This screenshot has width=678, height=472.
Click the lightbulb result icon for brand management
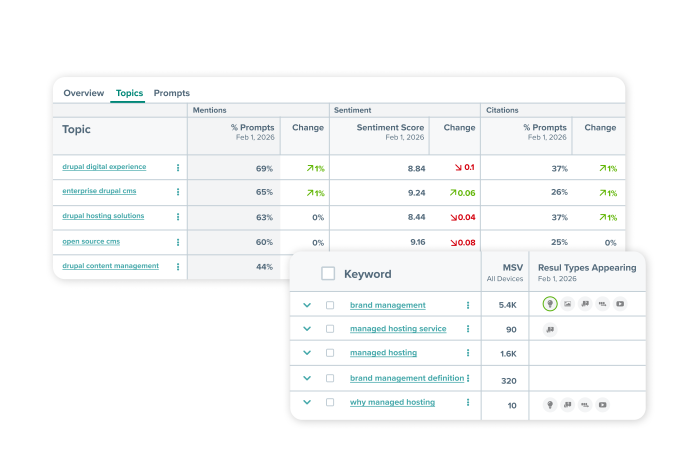tap(549, 304)
